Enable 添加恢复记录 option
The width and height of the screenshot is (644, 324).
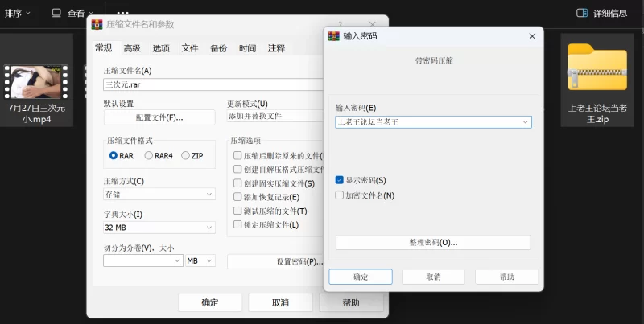point(237,196)
